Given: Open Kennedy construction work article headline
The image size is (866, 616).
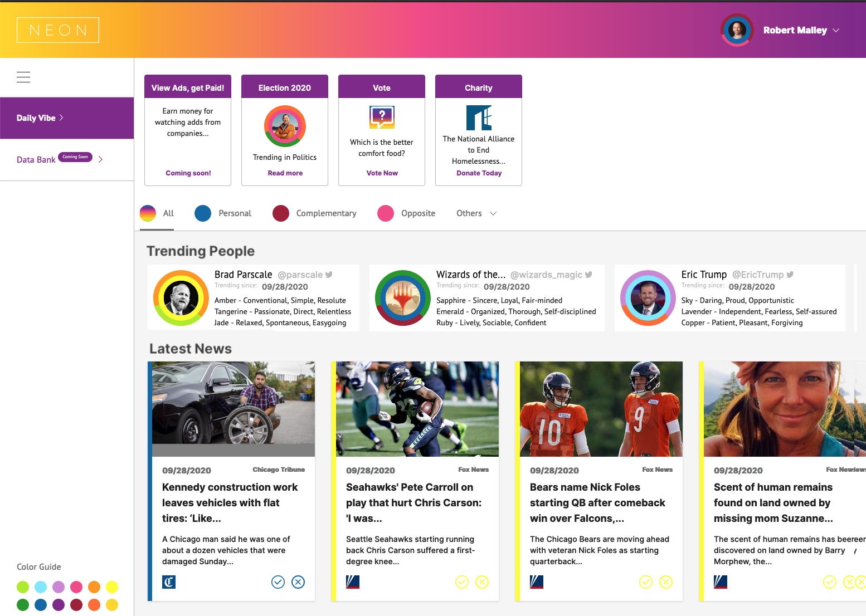Looking at the screenshot, I should 230,502.
